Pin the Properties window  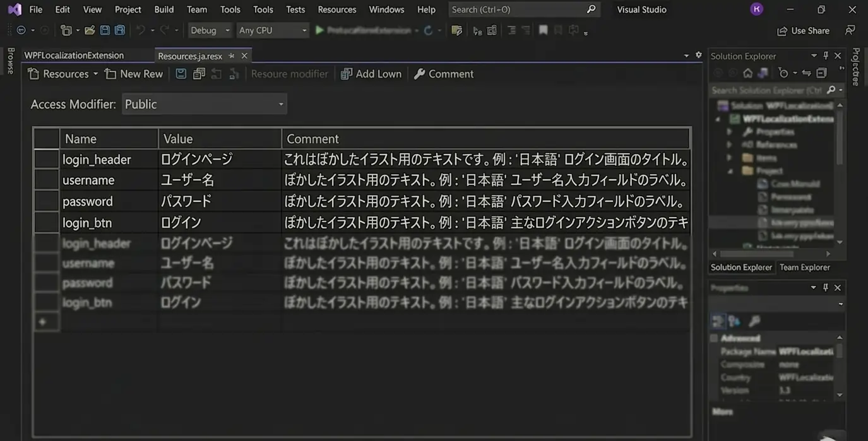(x=827, y=287)
